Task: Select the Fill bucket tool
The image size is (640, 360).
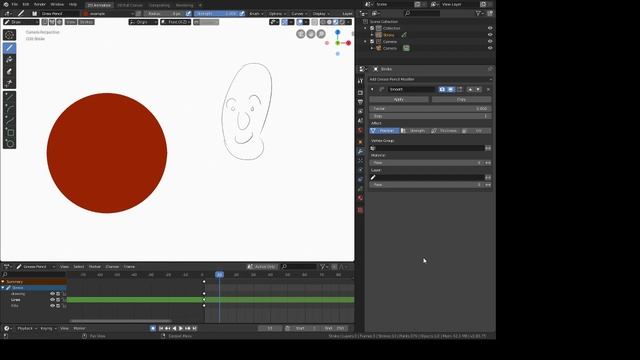Action: coord(9,60)
